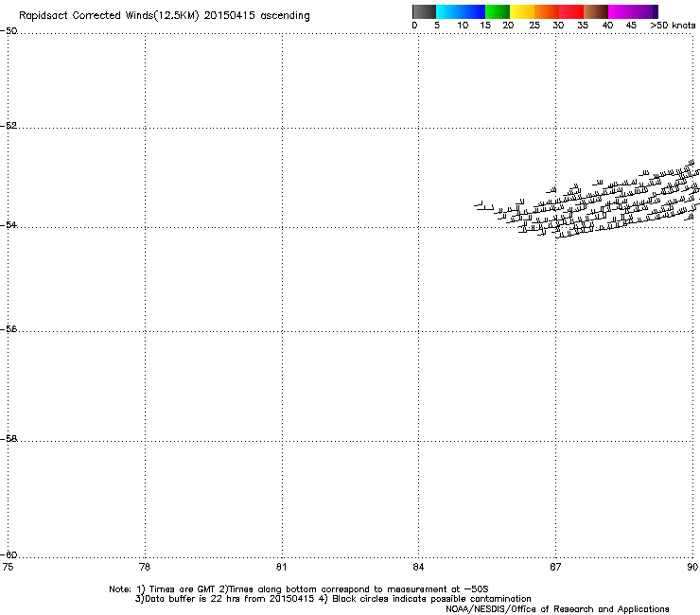This screenshot has height=615, width=700.
Task: Click the note 'Times are GMT'
Action: (x=183, y=589)
